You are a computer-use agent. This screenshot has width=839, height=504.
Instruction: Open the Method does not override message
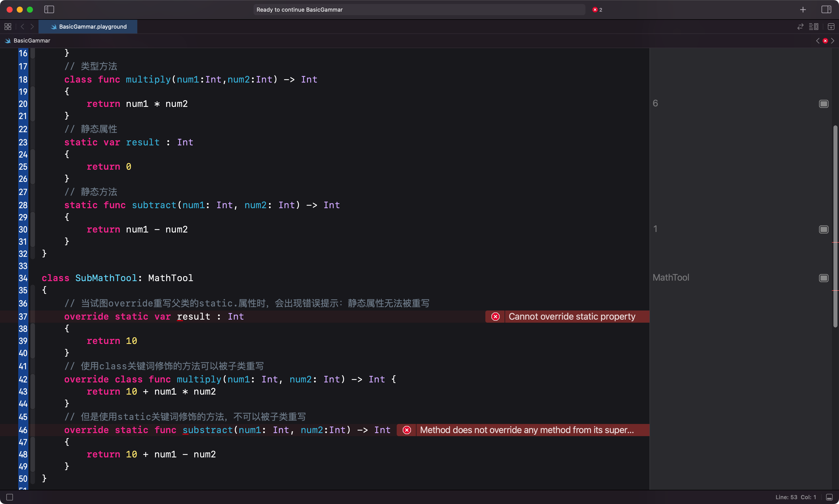point(526,430)
